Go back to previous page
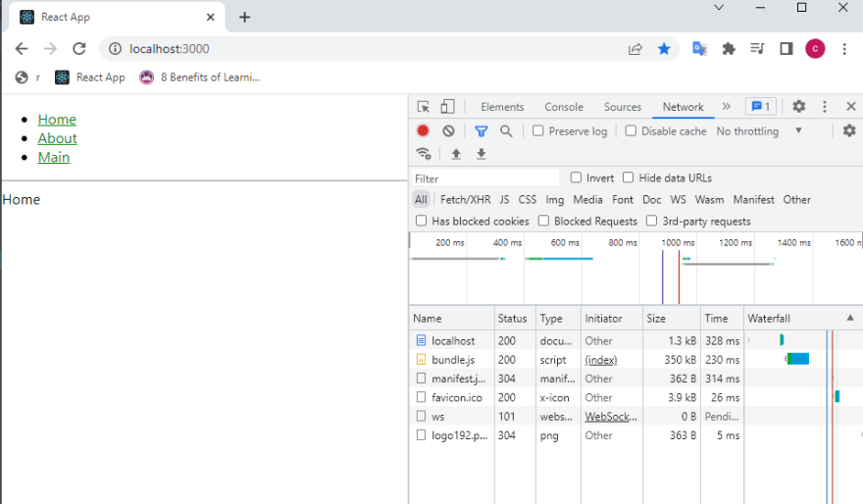This screenshot has height=504, width=863. (x=22, y=49)
